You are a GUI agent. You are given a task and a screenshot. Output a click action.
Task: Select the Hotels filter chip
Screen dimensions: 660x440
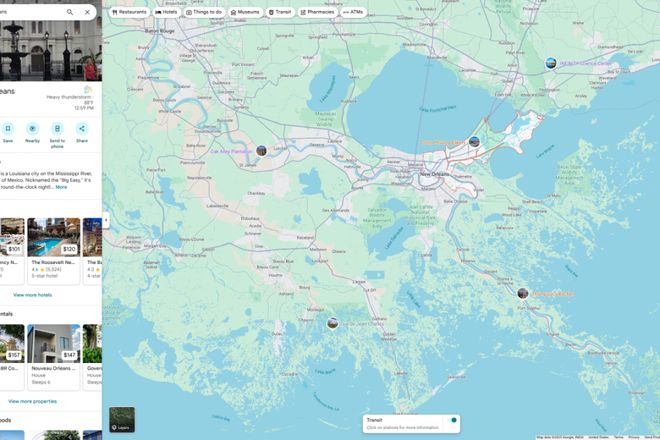tap(166, 12)
